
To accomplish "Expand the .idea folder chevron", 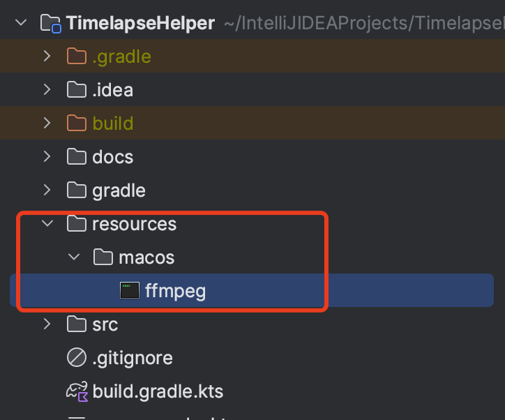I will click(x=47, y=89).
